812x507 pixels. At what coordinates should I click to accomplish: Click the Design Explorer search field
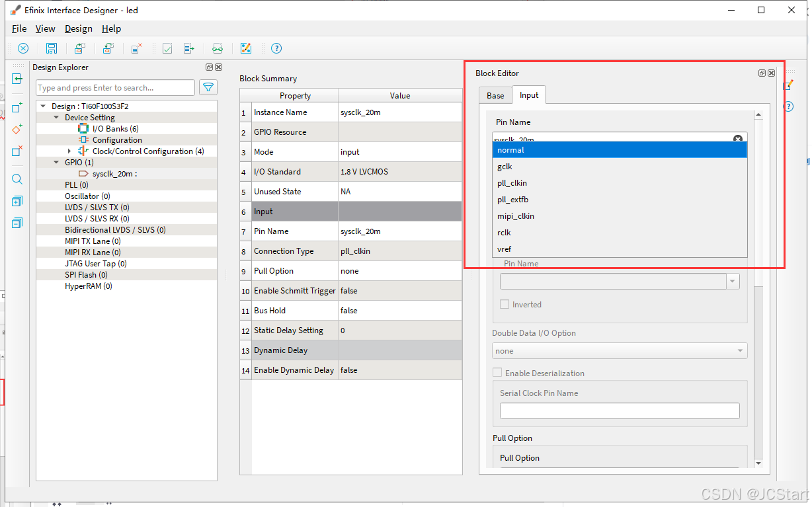pyautogui.click(x=115, y=87)
